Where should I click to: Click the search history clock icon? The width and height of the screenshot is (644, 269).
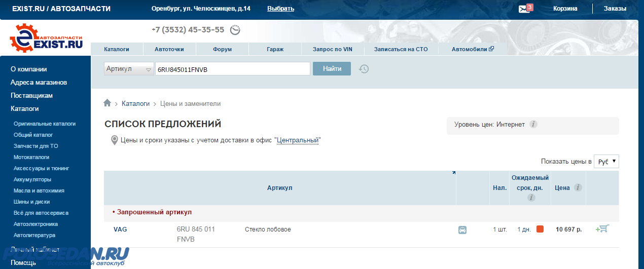point(364,69)
